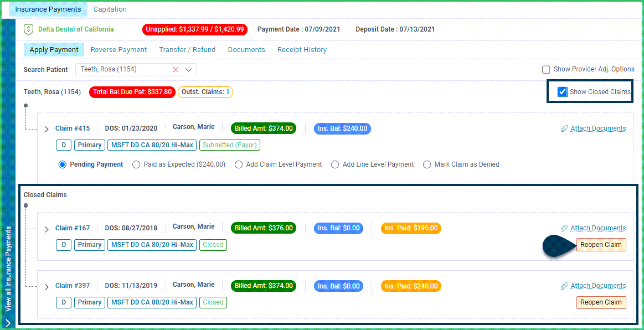Clear the Teeth, Rosa patient search
Viewport: 644px width, 330px height.
pos(176,70)
